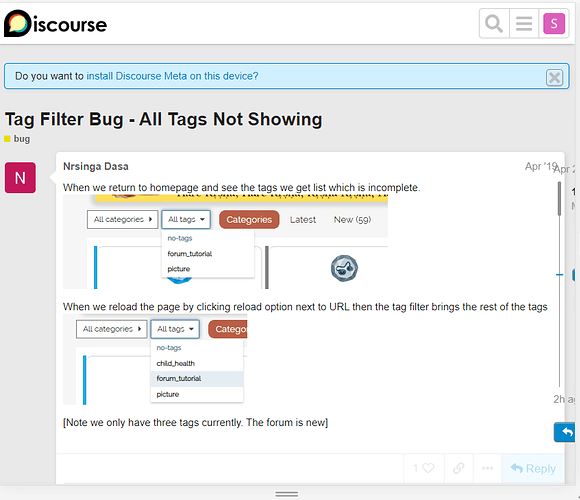Click the text about reloading the page
This screenshot has height=500, width=580.
tap(305, 307)
